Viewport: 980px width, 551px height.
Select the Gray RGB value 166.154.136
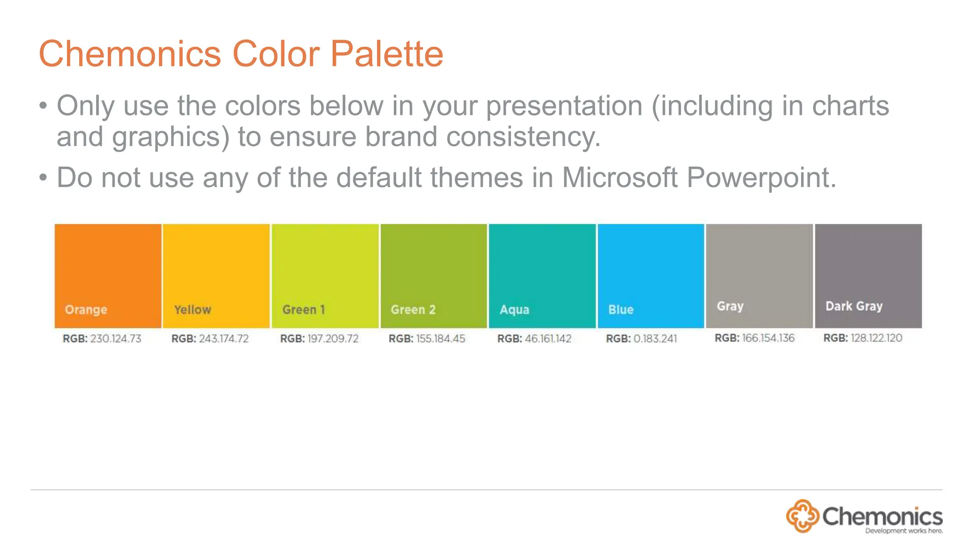tap(755, 338)
